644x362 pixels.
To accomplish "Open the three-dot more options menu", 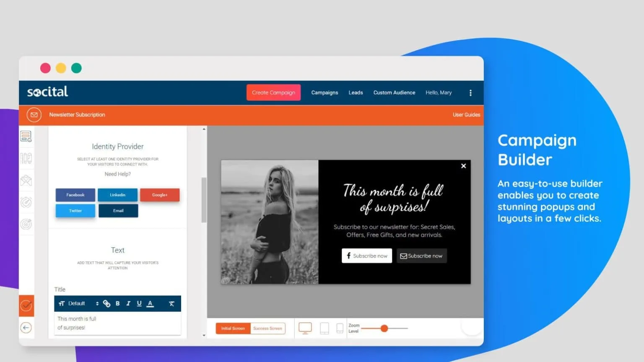I will point(470,93).
